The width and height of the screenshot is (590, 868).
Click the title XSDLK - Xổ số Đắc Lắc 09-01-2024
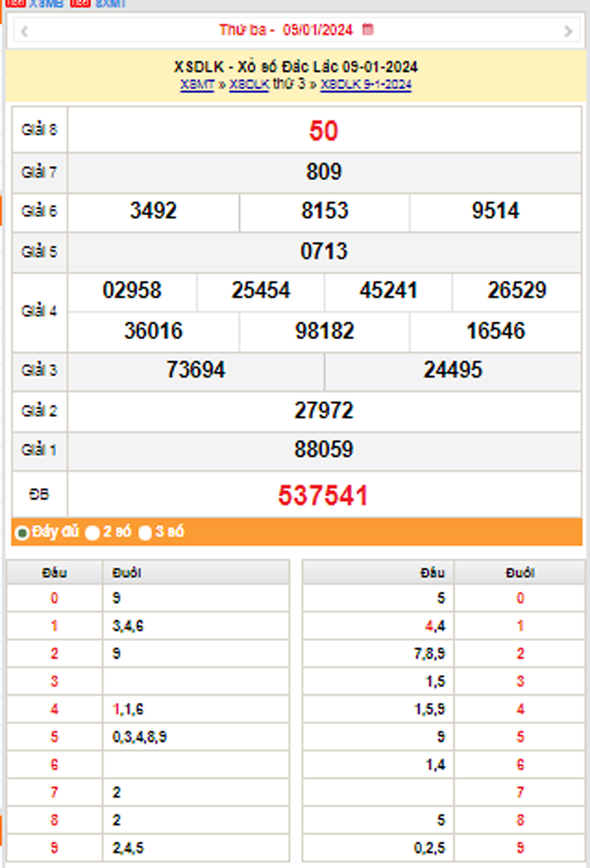[x=296, y=67]
